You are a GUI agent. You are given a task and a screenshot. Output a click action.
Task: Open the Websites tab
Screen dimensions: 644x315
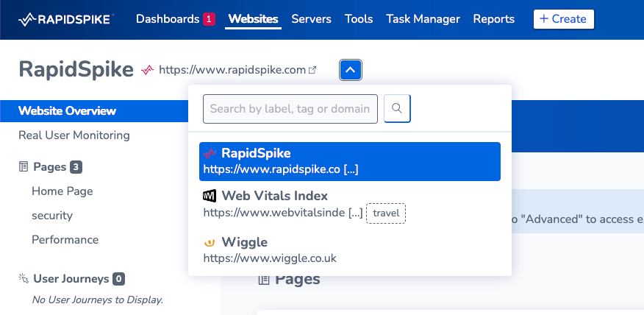(x=253, y=19)
